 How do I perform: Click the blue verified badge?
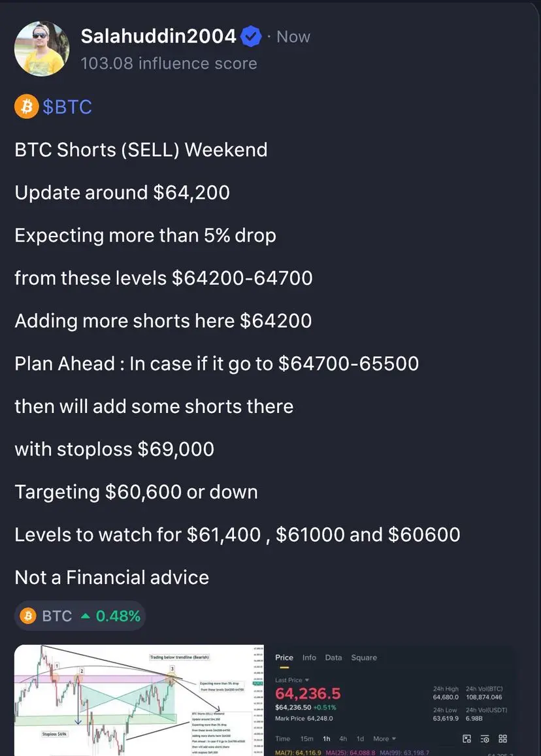click(251, 37)
